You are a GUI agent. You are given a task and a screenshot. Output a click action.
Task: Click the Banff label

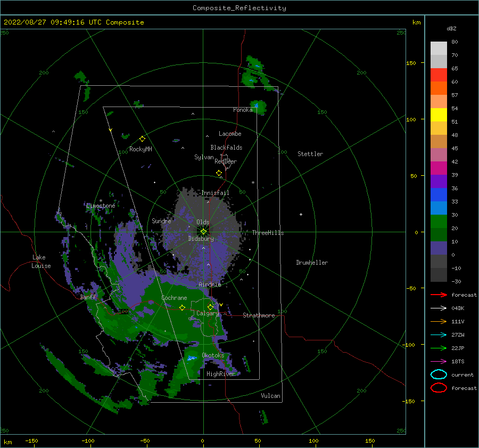[88, 297]
